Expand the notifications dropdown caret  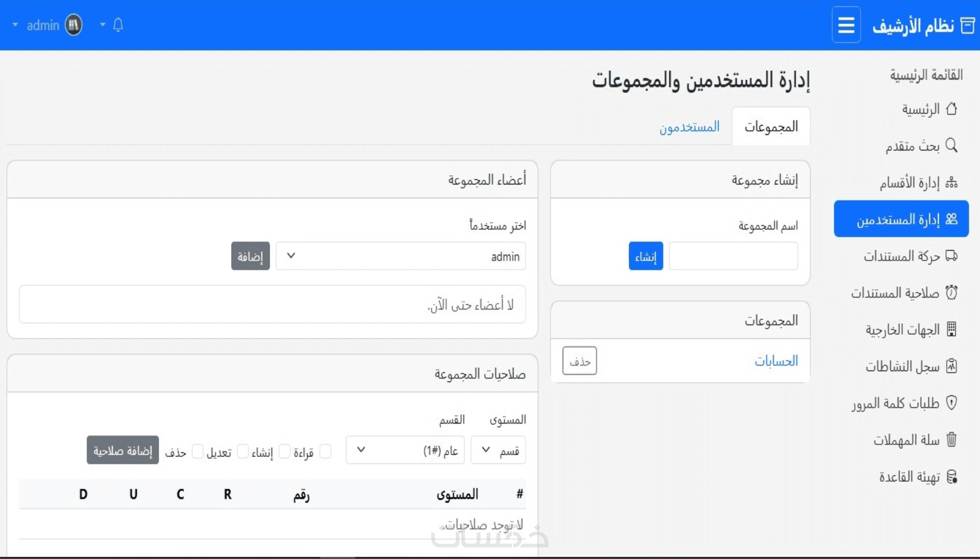103,25
